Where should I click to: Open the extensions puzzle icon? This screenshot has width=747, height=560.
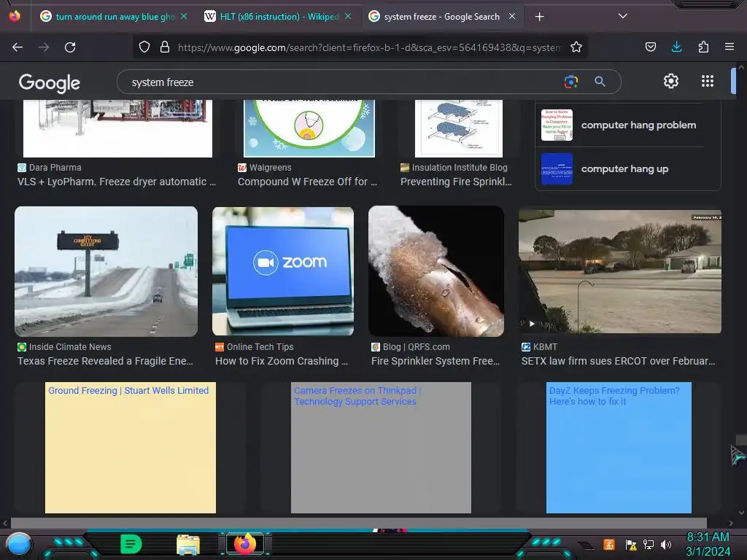(x=703, y=47)
